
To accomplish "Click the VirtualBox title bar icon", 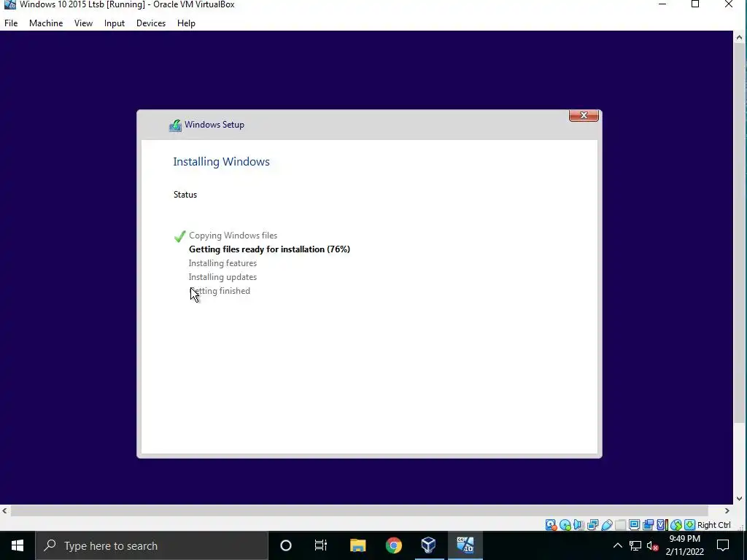I will (9, 4).
